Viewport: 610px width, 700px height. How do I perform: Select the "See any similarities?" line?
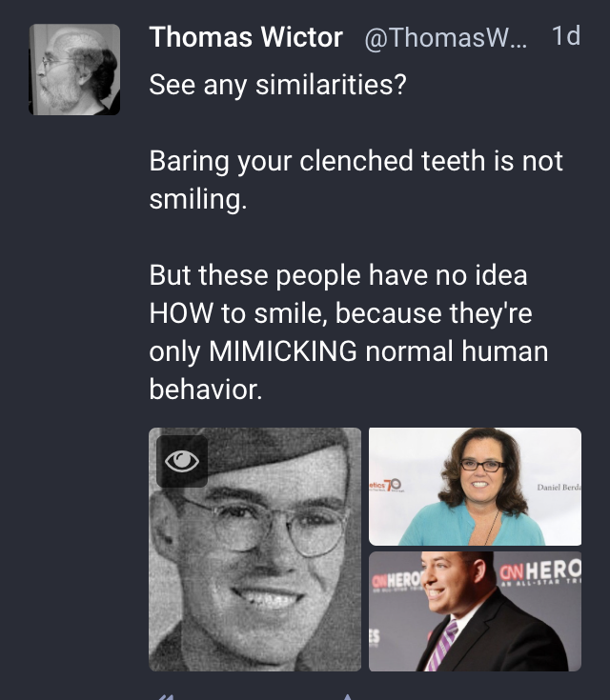pyautogui.click(x=277, y=85)
